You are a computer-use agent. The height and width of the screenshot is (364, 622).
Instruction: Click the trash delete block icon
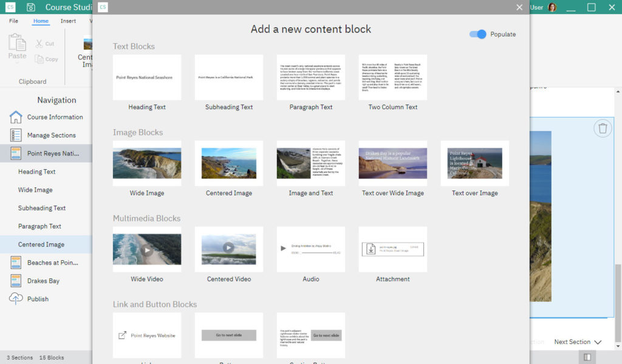point(602,128)
